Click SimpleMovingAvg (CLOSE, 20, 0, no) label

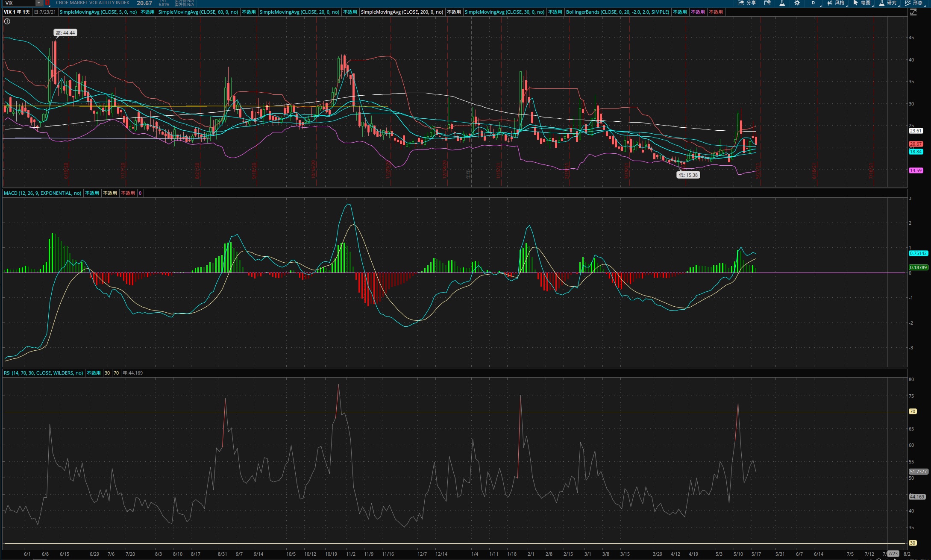(300, 12)
